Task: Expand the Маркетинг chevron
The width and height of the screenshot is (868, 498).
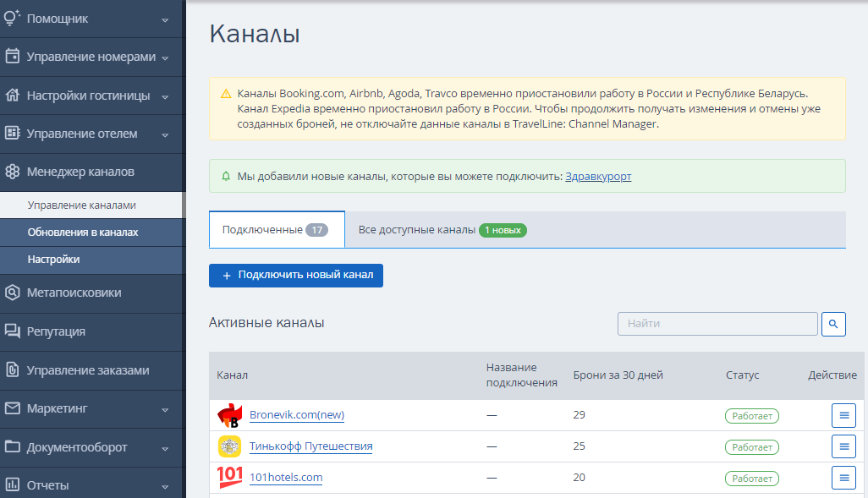Action: (165, 410)
